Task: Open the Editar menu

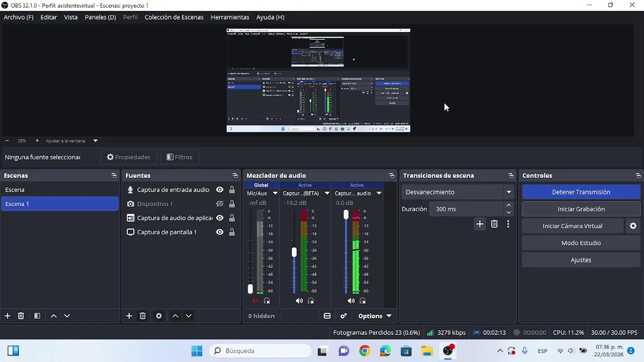Action: coord(49,17)
